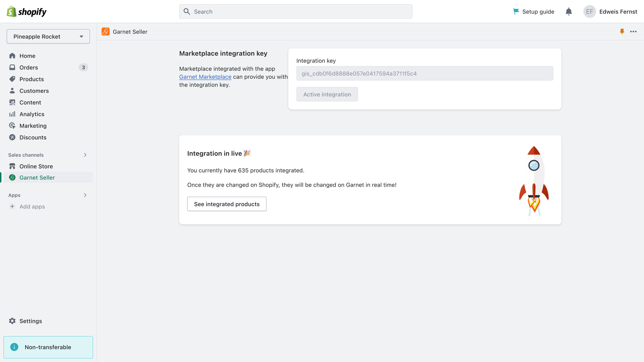Open the more actions ellipsis menu
644x362 pixels.
634,31
